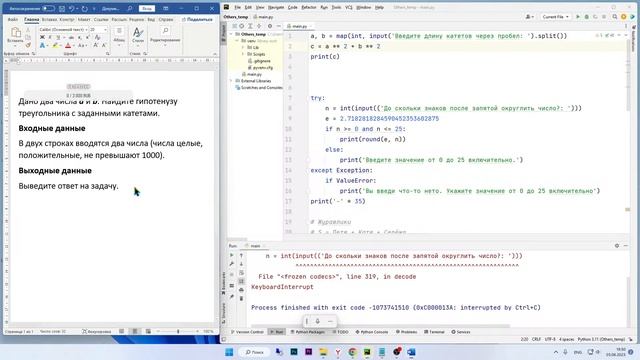Open the Terminal tool window
The image size is (640, 360).
coord(434,332)
